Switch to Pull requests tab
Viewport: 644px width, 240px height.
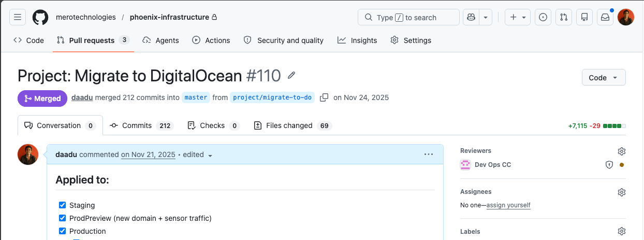pyautogui.click(x=93, y=40)
